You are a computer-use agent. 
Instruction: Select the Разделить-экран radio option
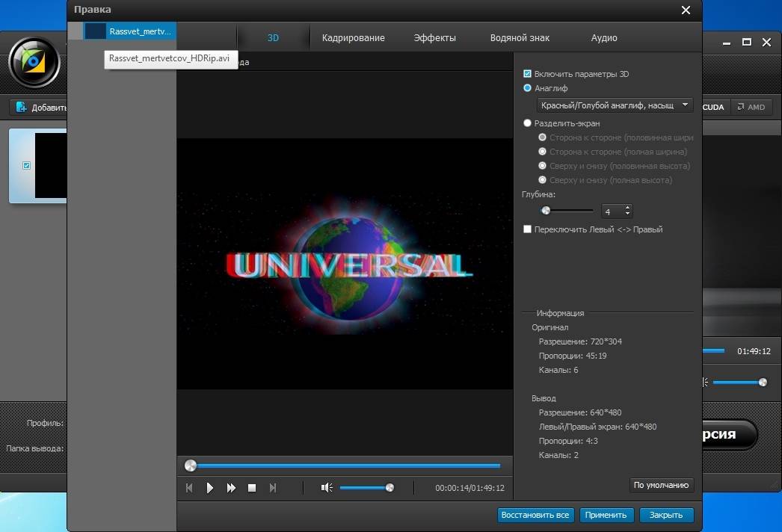click(527, 123)
